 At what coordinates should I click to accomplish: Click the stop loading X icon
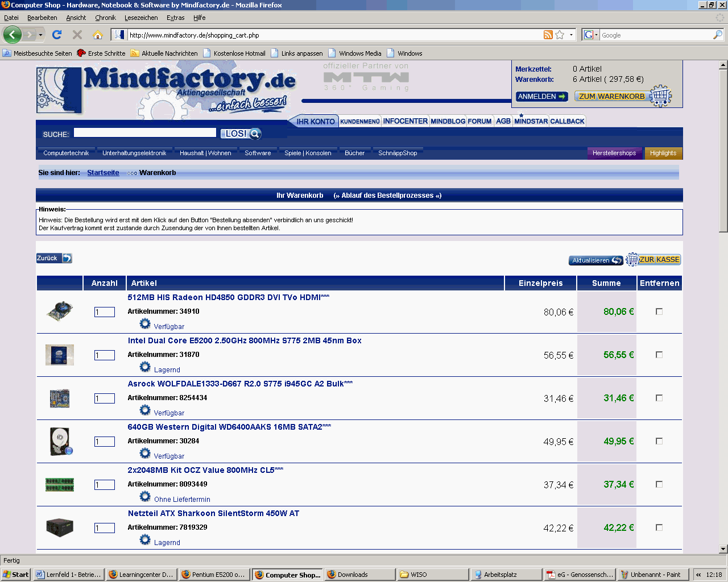[x=77, y=35]
